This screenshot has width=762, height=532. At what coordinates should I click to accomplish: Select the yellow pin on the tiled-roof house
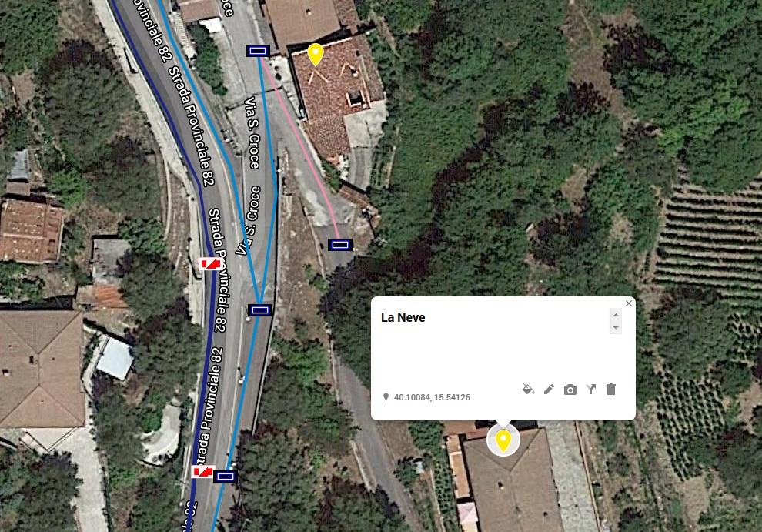(316, 55)
